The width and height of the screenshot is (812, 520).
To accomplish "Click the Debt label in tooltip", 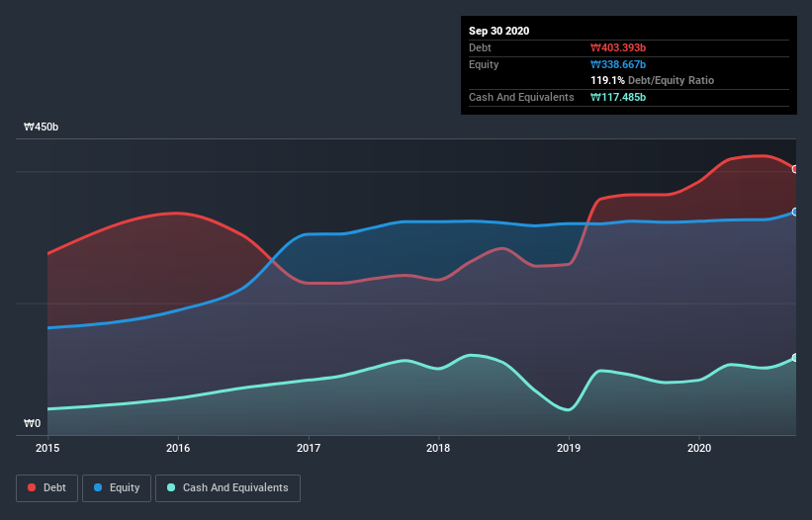I will [480, 47].
